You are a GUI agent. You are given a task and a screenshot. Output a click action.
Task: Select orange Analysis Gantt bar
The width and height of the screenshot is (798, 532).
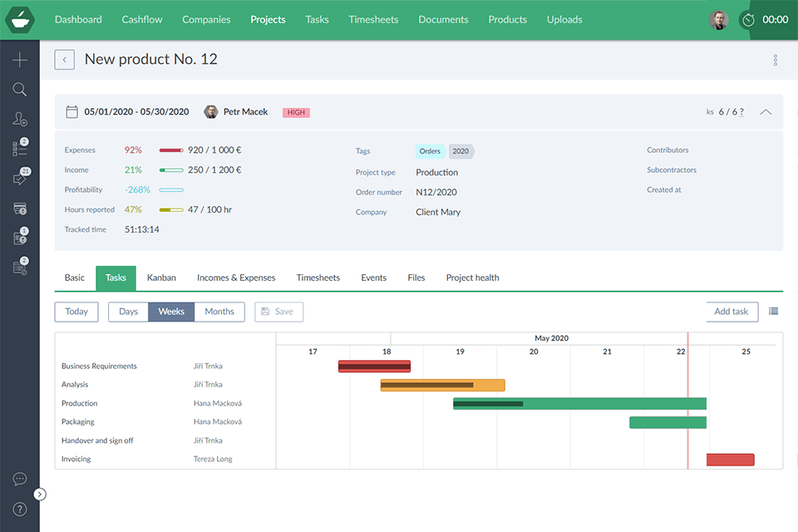(443, 385)
